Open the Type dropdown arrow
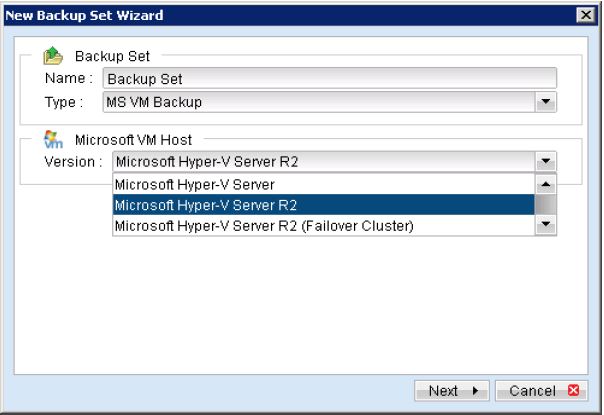The image size is (604, 415). (545, 102)
